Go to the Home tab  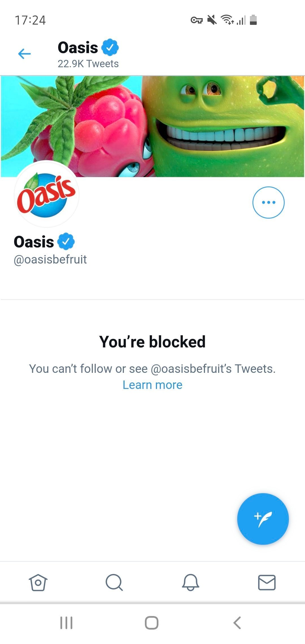[38, 582]
